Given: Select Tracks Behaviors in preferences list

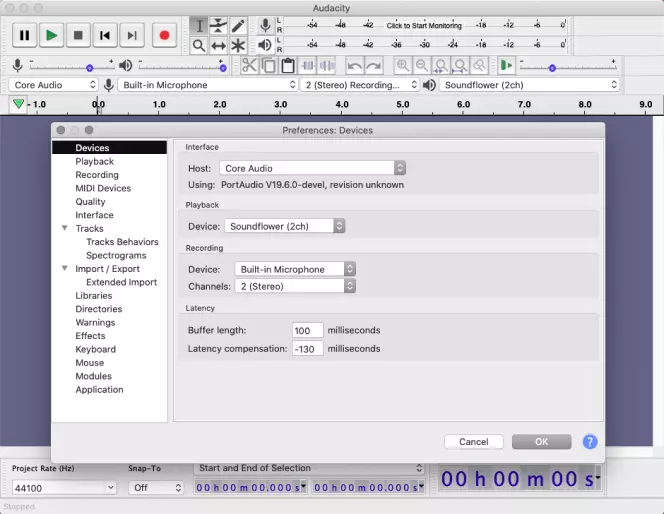Looking at the screenshot, I should [x=122, y=242].
